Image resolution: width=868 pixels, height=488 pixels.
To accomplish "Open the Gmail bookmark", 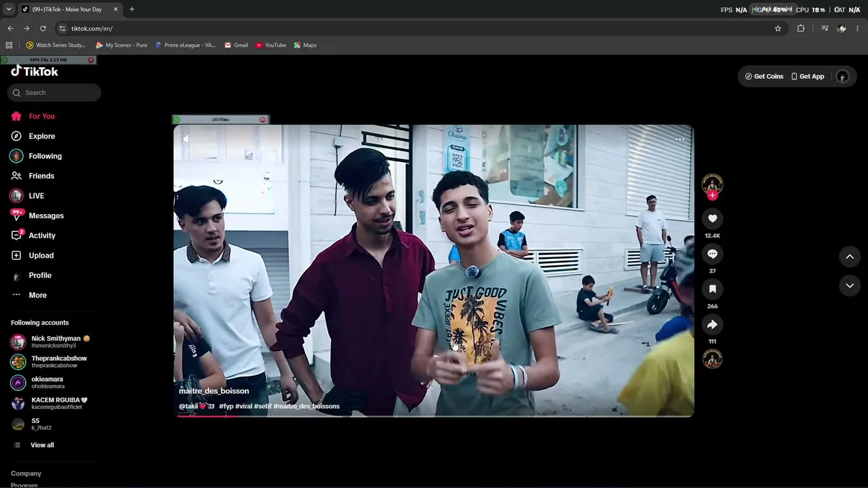I will pos(236,45).
